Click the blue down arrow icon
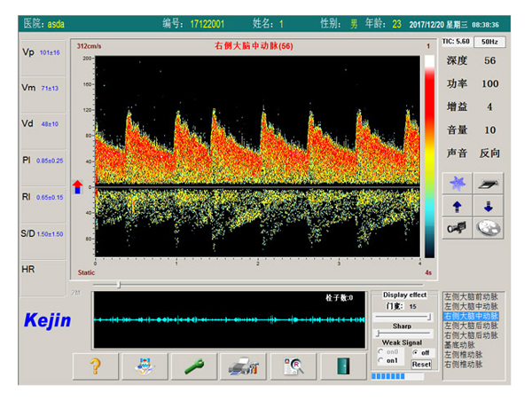 [x=489, y=205]
